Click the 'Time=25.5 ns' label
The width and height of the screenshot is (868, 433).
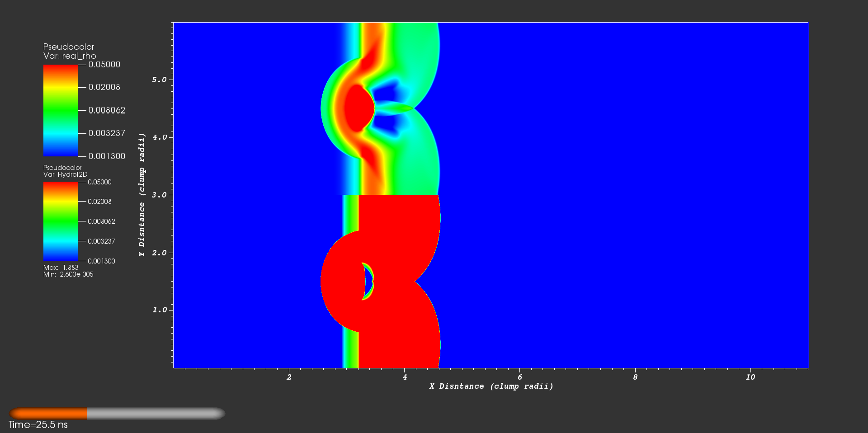pos(38,425)
